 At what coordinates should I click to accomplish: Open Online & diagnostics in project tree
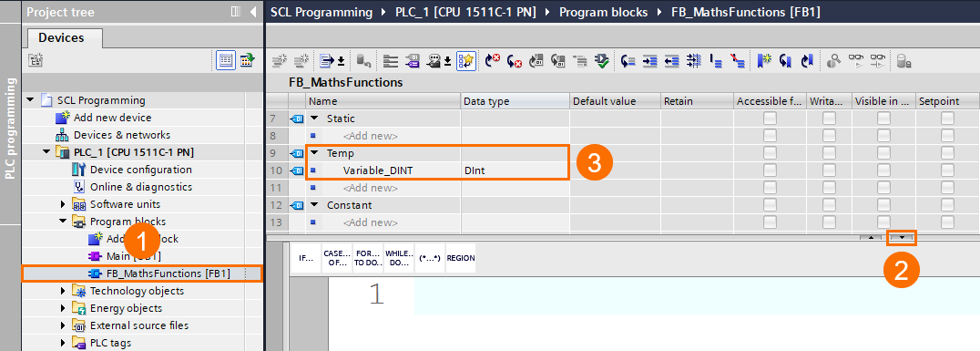[140, 187]
